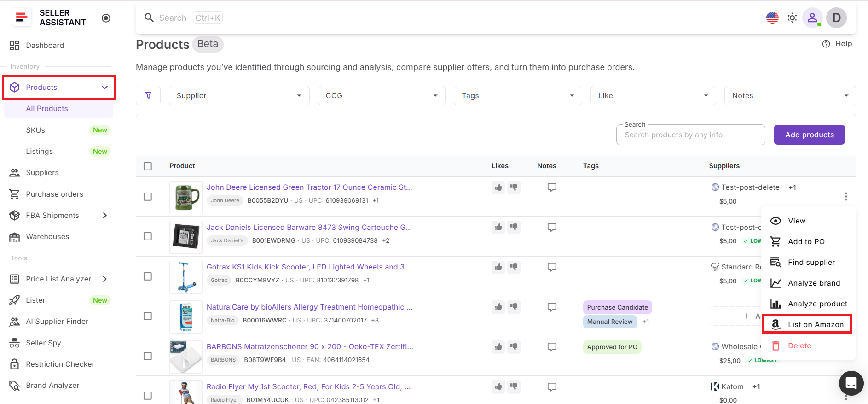Open the Dashboard page

click(45, 45)
